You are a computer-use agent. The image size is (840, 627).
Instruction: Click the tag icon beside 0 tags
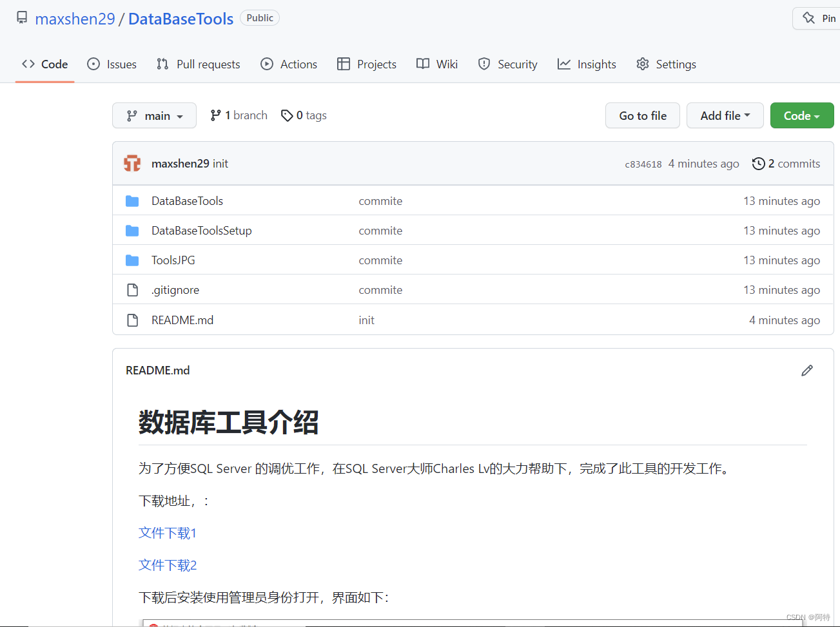point(287,115)
